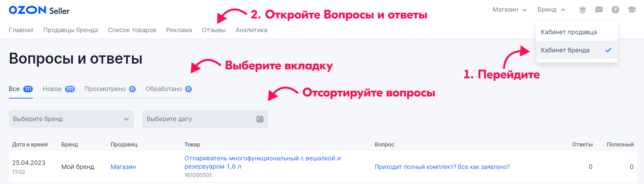Open the Выберите бренд dropdown
Viewport: 644px width, 184px height.
(x=71, y=119)
